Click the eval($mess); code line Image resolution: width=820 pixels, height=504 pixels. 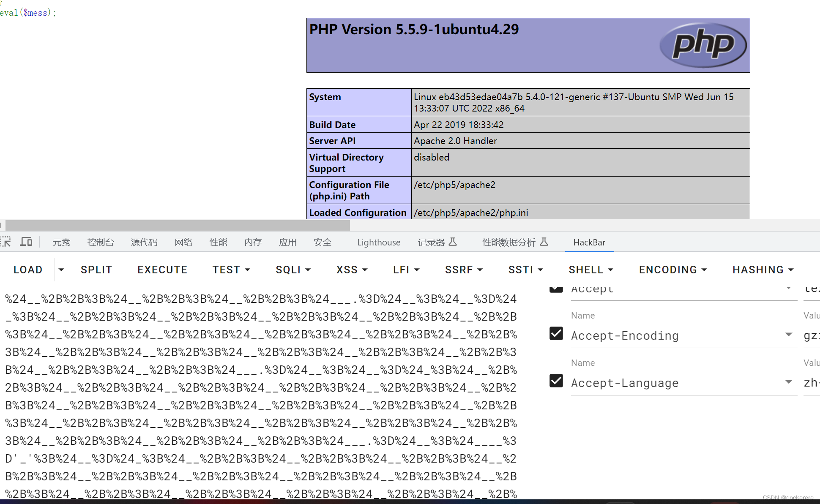(28, 13)
